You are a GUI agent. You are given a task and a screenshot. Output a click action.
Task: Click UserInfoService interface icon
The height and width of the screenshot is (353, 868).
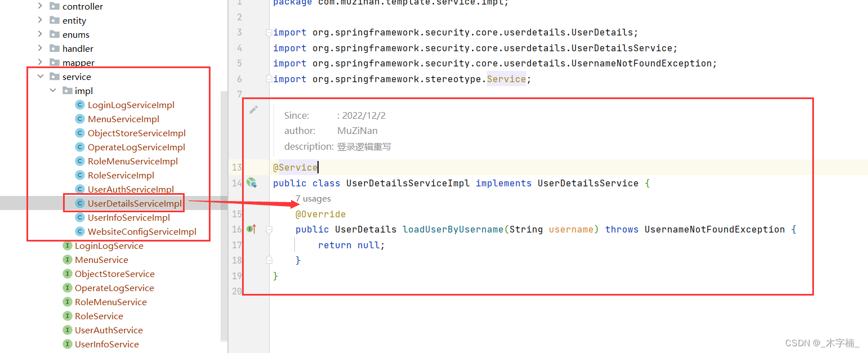click(x=68, y=344)
